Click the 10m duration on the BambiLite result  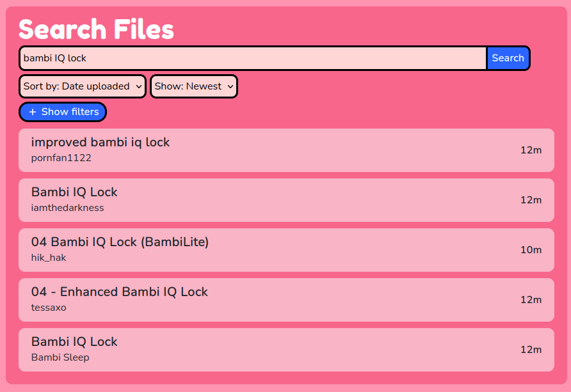point(531,250)
